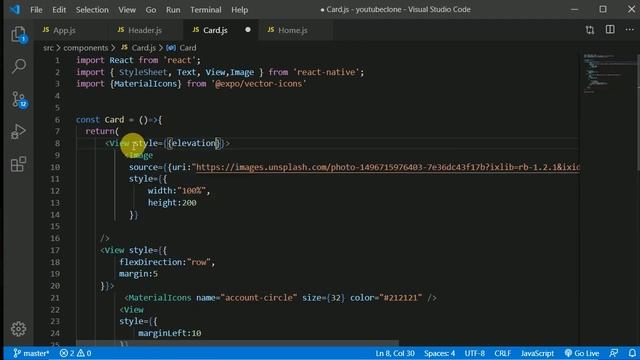Click 'return(' on line 7
The image size is (640, 360).
102,131
